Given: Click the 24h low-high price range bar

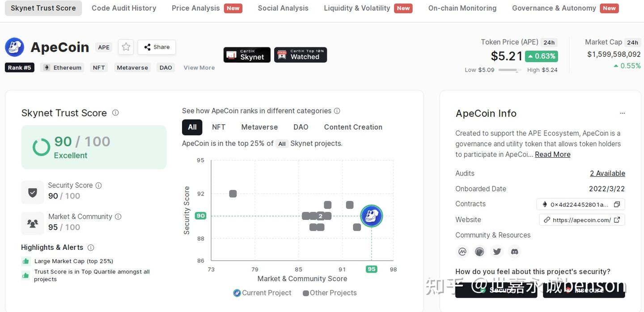Looking at the screenshot, I should click(509, 70).
